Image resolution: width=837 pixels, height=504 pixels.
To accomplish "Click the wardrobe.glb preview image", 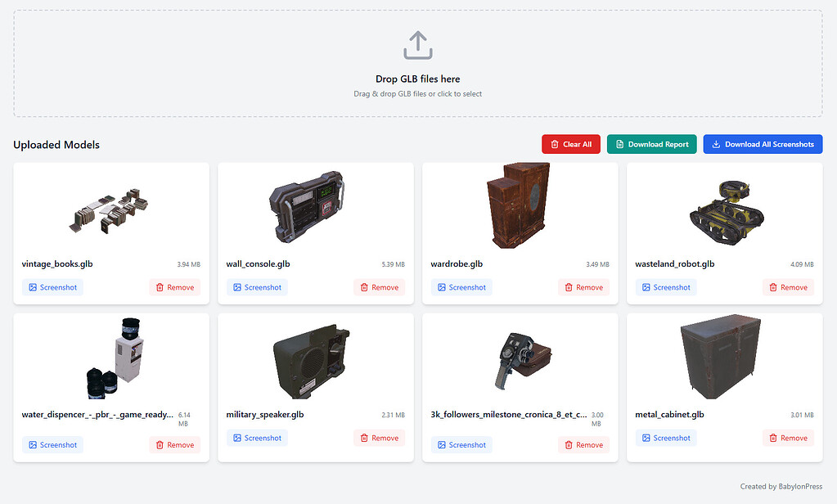I will pyautogui.click(x=520, y=205).
